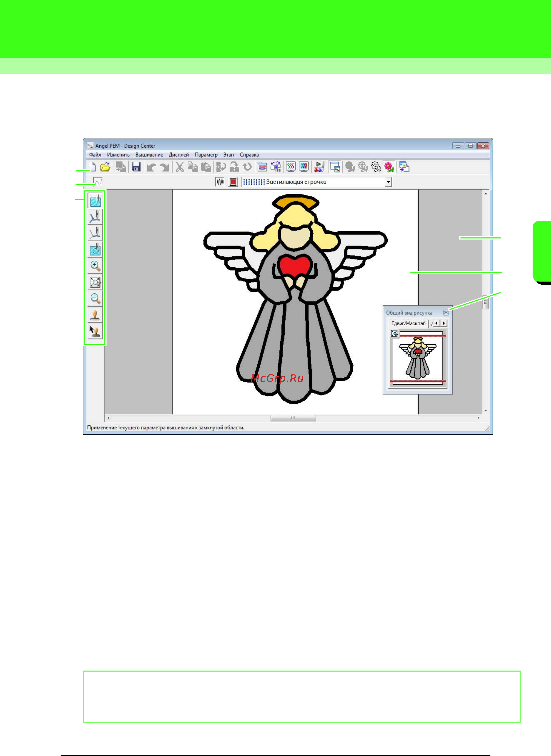The image size is (551, 756).
Task: Click the angel thumbnail in the reference panel
Action: 418,358
